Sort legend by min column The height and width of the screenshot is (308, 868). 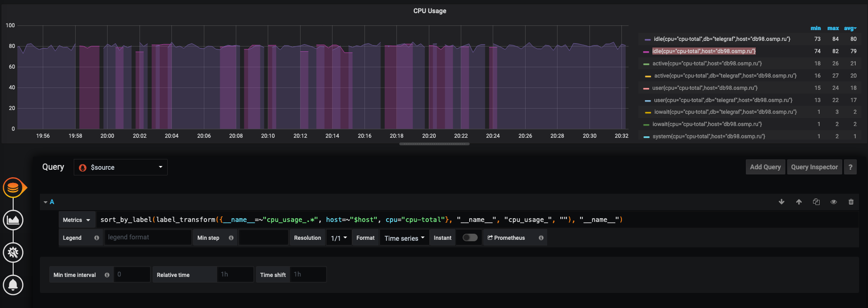[816, 28]
